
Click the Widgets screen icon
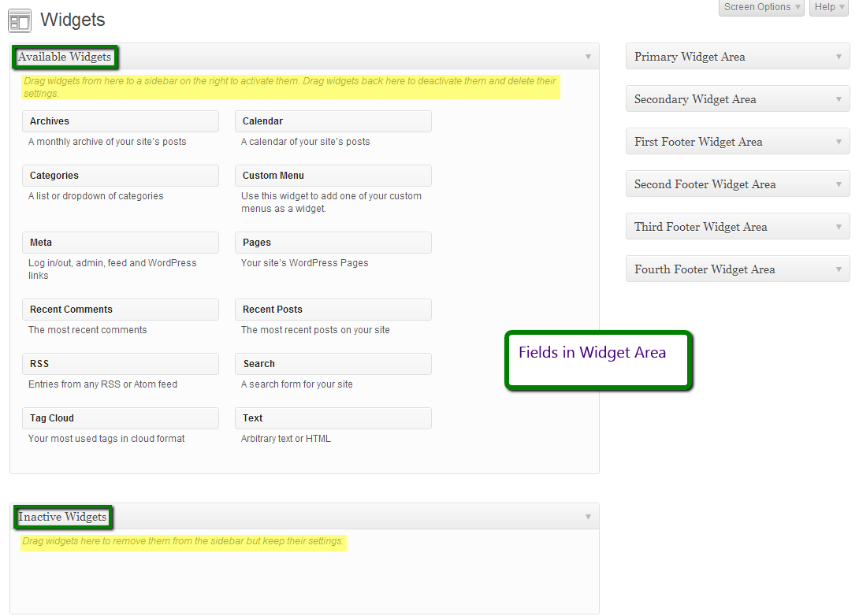[20, 20]
